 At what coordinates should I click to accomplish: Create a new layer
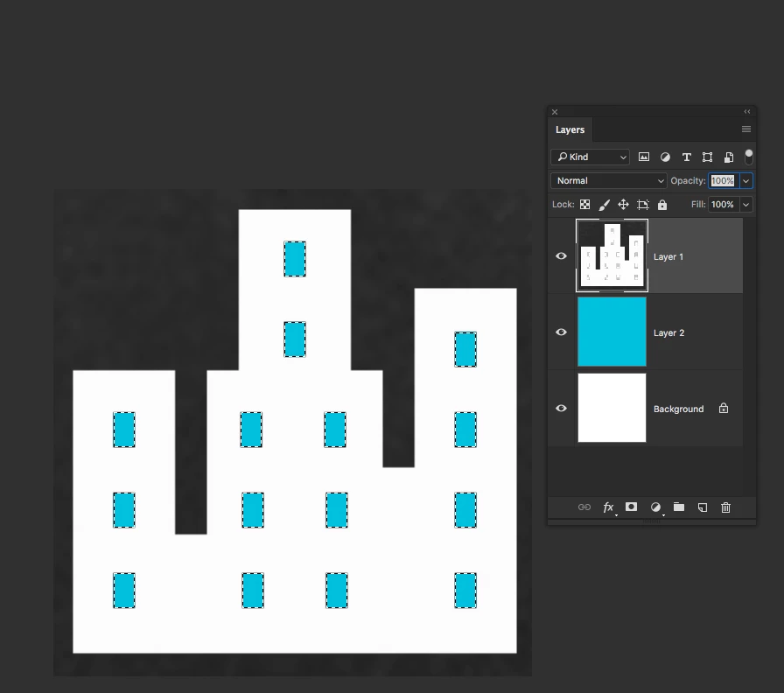[x=703, y=507]
